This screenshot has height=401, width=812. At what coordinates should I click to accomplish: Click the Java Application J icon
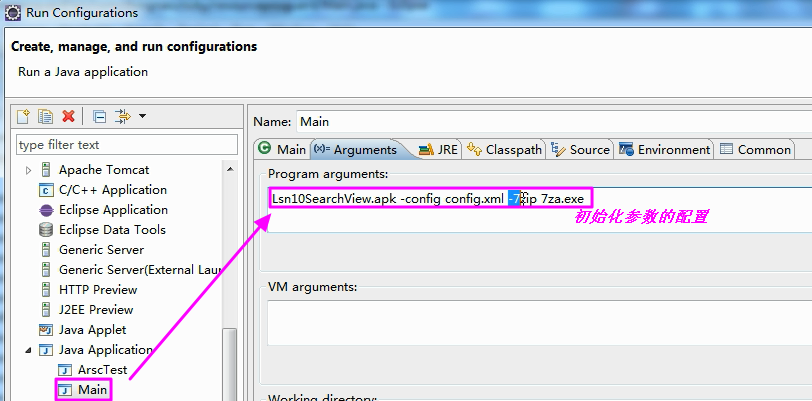pos(46,350)
